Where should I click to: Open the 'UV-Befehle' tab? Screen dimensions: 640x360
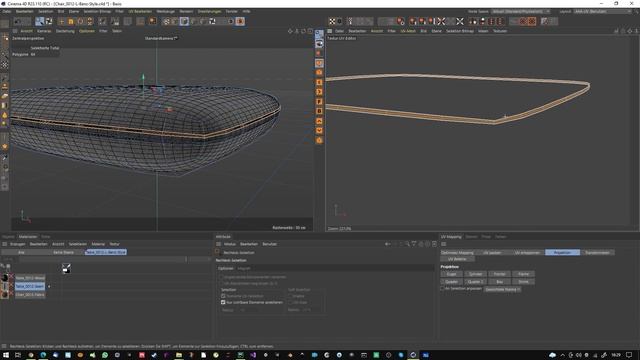(x=457, y=259)
